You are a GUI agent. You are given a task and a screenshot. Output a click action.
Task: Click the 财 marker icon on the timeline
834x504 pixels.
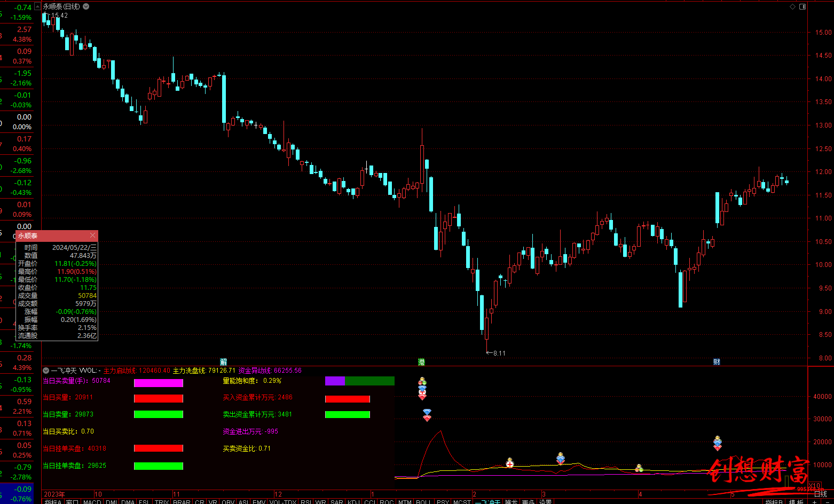coord(717,361)
